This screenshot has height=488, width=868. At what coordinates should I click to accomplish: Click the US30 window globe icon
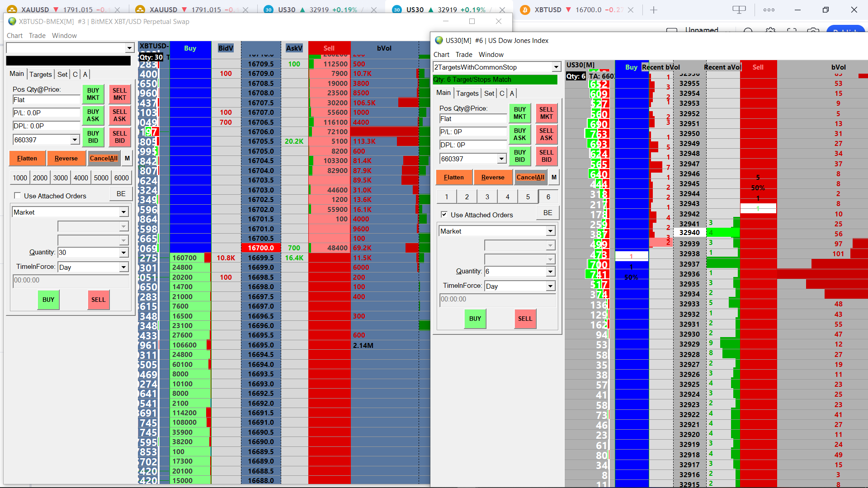pos(439,40)
